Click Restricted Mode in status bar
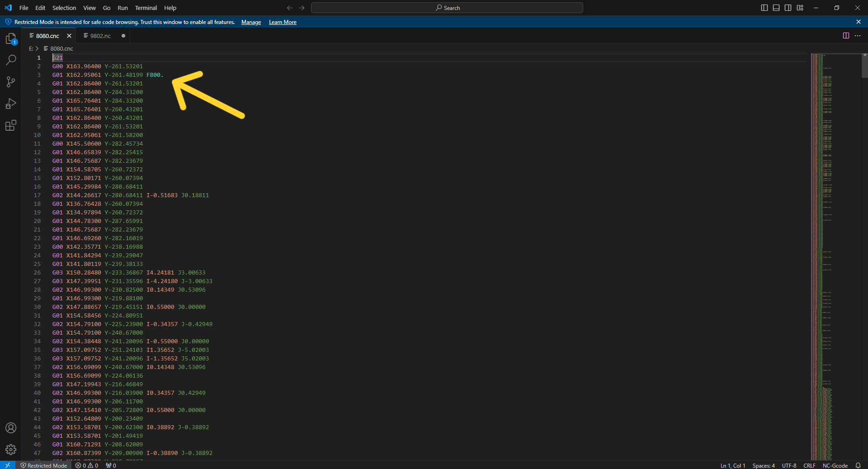 pos(43,465)
